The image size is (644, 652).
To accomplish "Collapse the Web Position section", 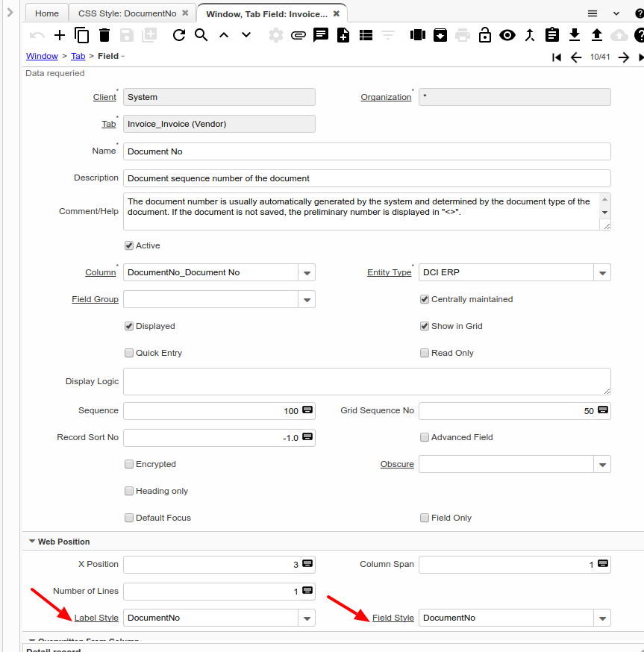I will click(x=32, y=542).
